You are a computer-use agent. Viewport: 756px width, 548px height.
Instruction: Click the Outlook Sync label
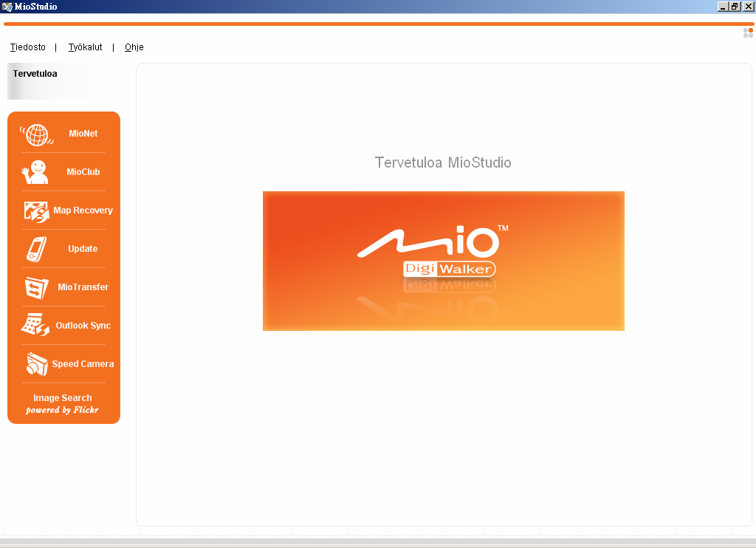tap(83, 326)
